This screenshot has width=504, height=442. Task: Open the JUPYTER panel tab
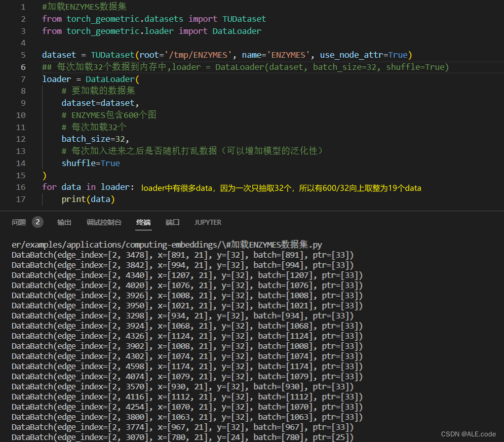(208, 222)
